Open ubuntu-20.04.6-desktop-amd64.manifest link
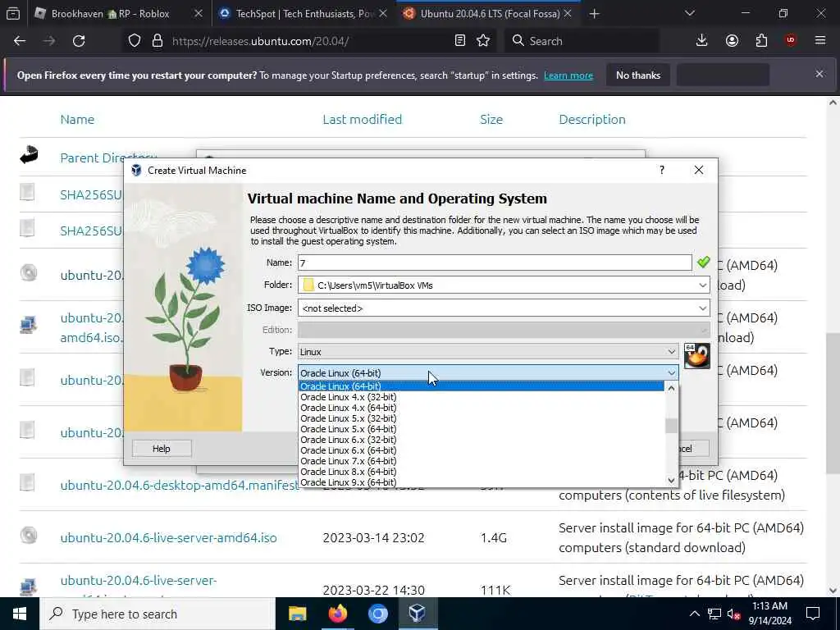Image resolution: width=840 pixels, height=630 pixels. [x=180, y=486]
